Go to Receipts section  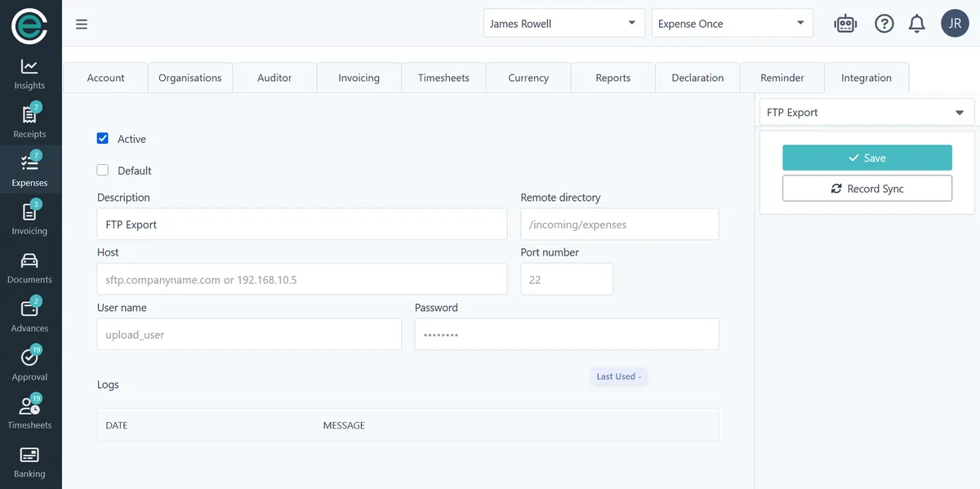[x=29, y=122]
